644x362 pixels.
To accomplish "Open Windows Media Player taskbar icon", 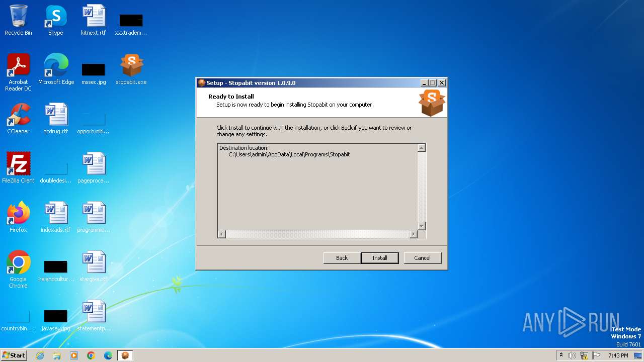I will (x=74, y=355).
